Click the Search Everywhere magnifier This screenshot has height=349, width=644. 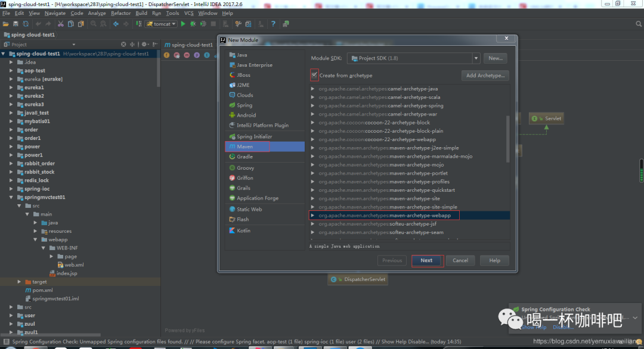click(x=639, y=24)
